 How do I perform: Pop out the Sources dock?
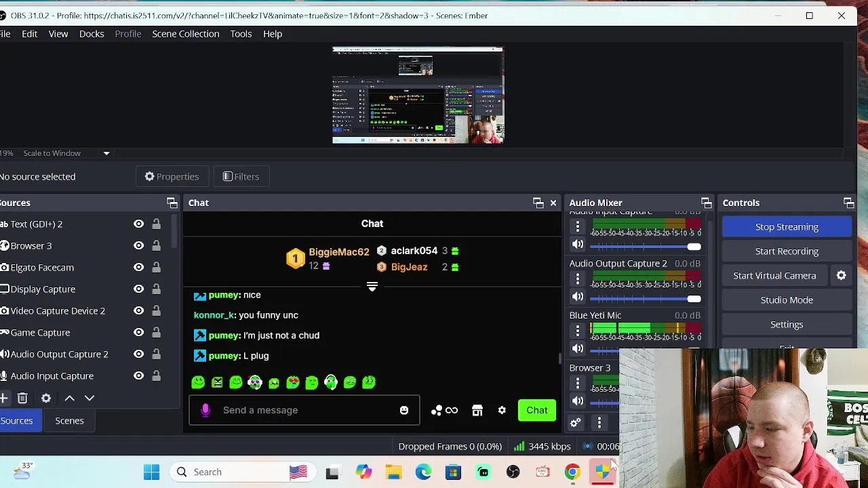[x=172, y=203]
